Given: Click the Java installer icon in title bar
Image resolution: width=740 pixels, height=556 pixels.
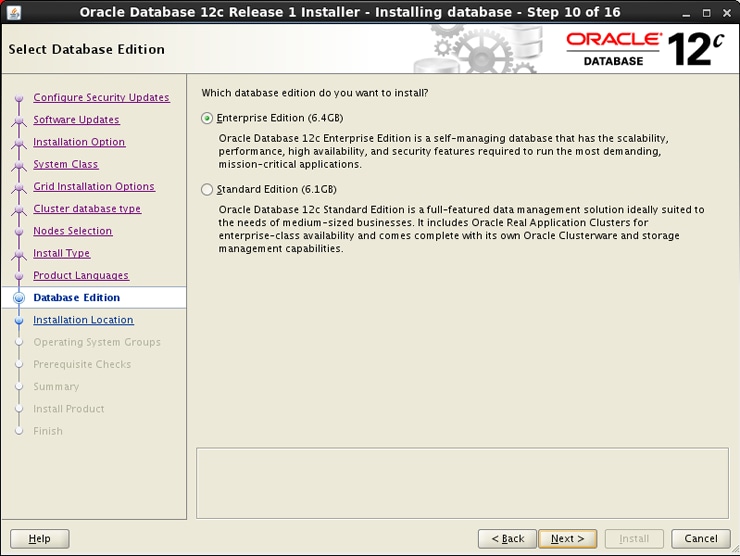Looking at the screenshot, I should [x=14, y=12].
